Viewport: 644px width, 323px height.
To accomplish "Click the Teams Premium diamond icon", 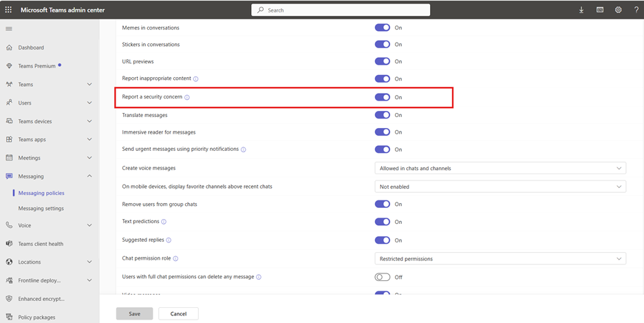I will click(x=9, y=65).
